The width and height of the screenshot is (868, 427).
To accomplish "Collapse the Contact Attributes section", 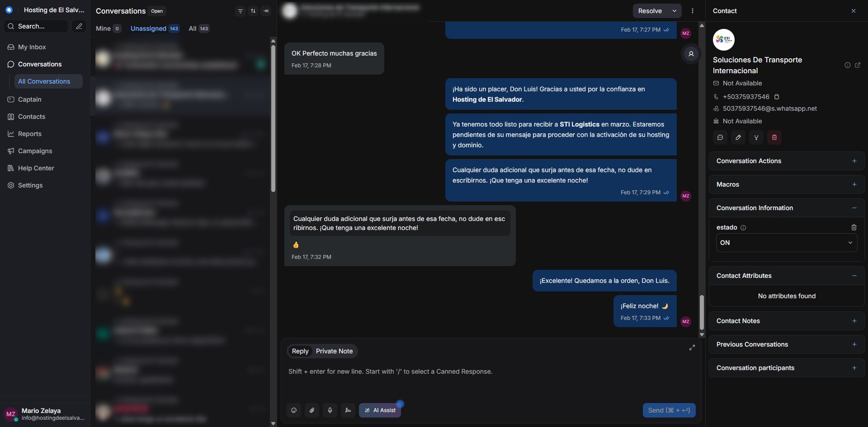I will pos(854,276).
